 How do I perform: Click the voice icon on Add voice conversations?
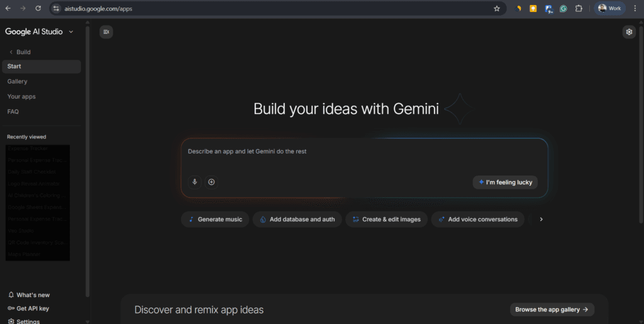(441, 220)
